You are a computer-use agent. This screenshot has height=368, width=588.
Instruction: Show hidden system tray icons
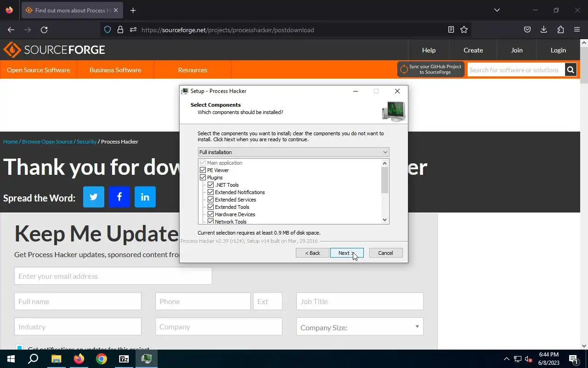click(507, 359)
